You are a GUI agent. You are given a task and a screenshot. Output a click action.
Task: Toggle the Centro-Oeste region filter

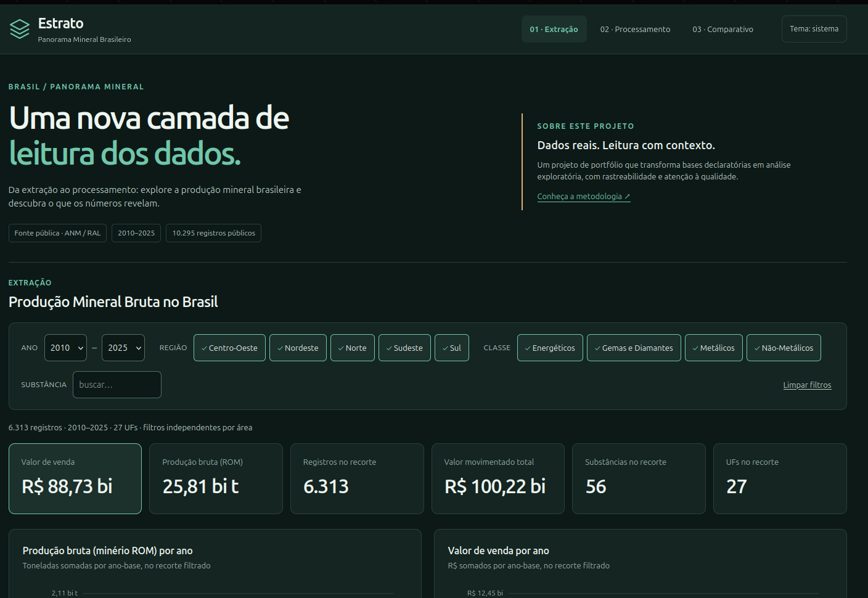pyautogui.click(x=229, y=348)
